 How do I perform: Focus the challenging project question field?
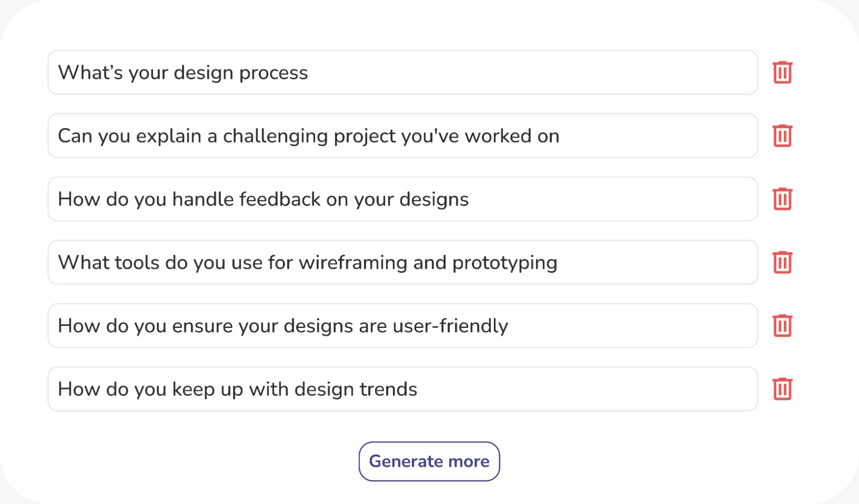[403, 136]
